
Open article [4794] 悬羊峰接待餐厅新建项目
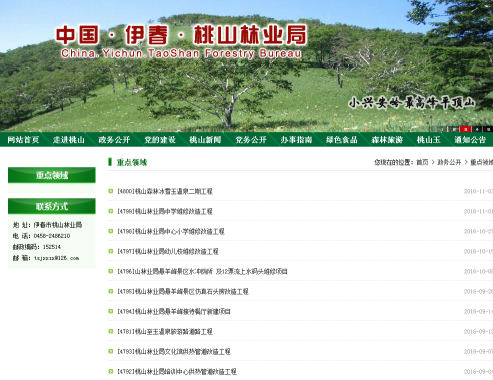pos(174,311)
